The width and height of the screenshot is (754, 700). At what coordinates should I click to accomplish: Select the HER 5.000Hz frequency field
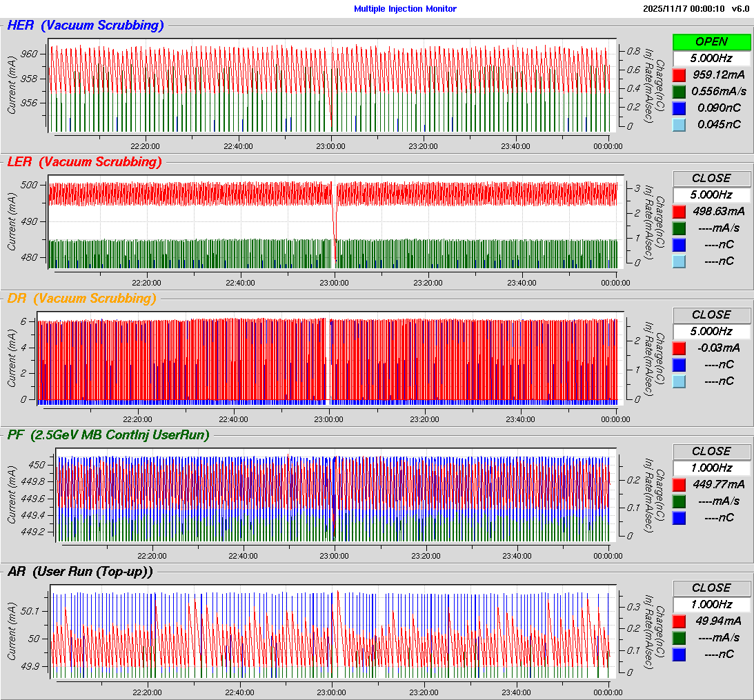click(x=711, y=58)
